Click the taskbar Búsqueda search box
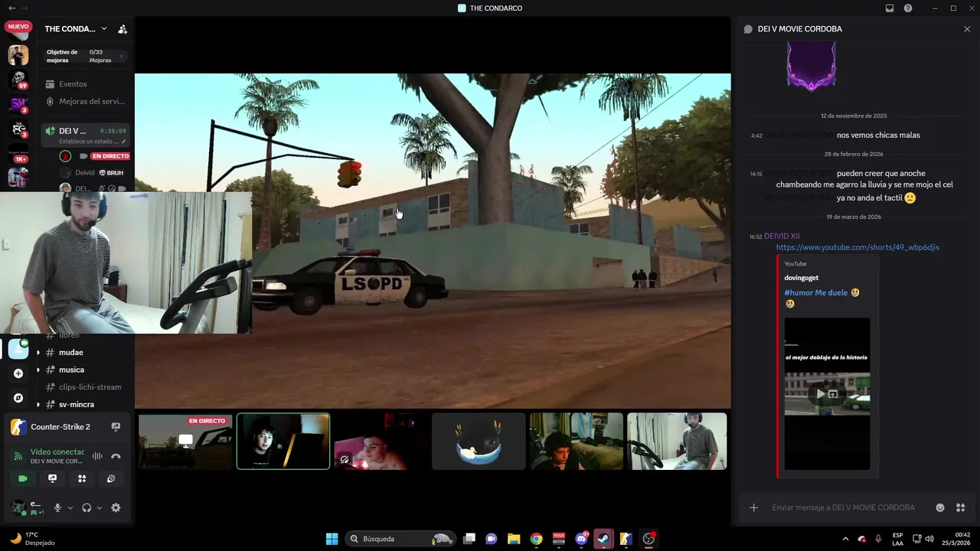The width and height of the screenshot is (980, 551). pos(400,539)
